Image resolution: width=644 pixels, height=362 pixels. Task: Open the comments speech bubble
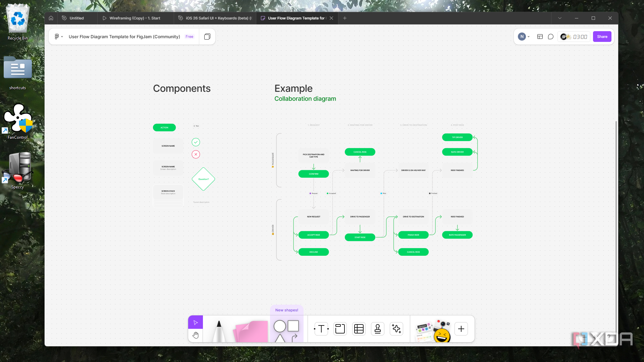coord(551,37)
